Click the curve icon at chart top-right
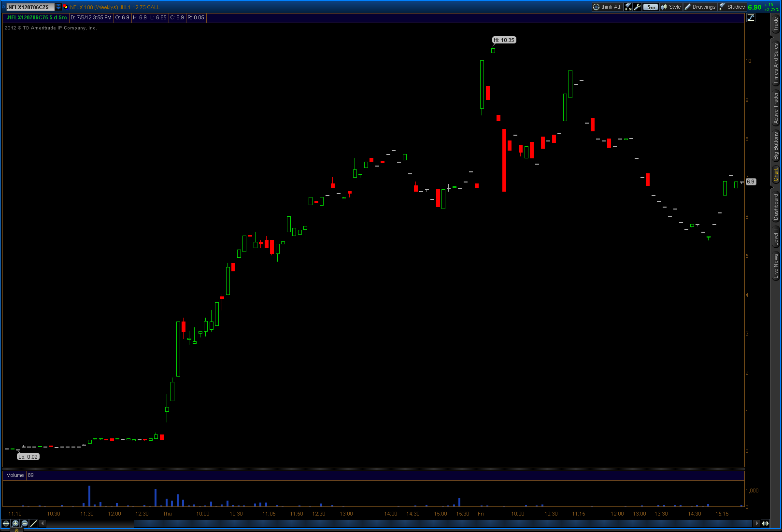This screenshot has height=532, width=782. (x=751, y=18)
